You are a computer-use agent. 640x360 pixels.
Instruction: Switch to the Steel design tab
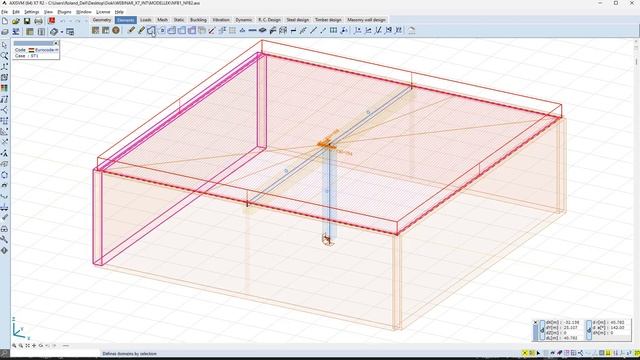[x=298, y=20]
